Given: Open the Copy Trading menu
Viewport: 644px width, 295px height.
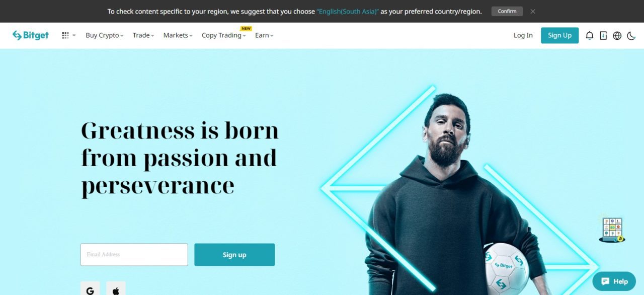Looking at the screenshot, I should [224, 35].
